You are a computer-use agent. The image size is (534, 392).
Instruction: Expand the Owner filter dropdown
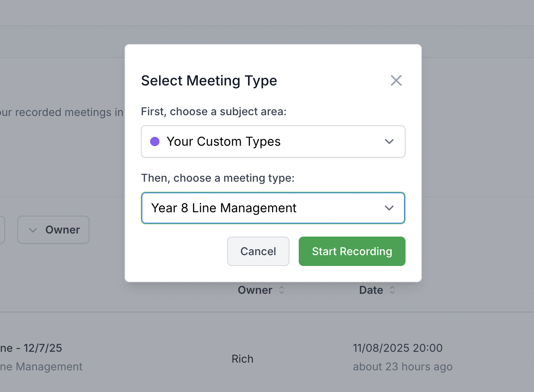[x=53, y=230]
